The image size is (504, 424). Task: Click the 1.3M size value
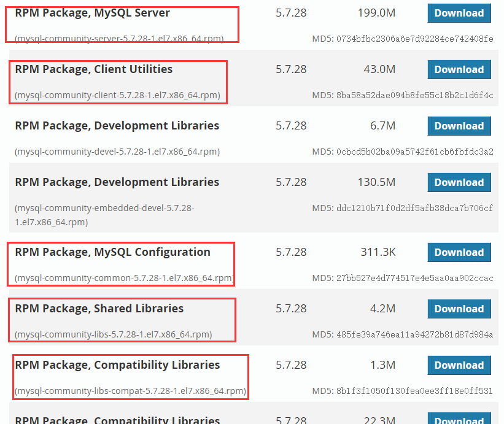click(382, 365)
